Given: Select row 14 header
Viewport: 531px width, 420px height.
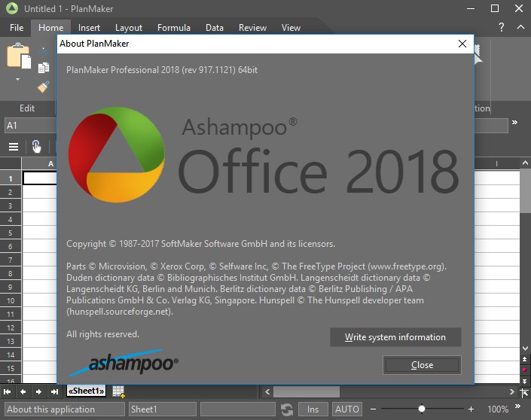Looking at the screenshot, I should pyautogui.click(x=11, y=355).
